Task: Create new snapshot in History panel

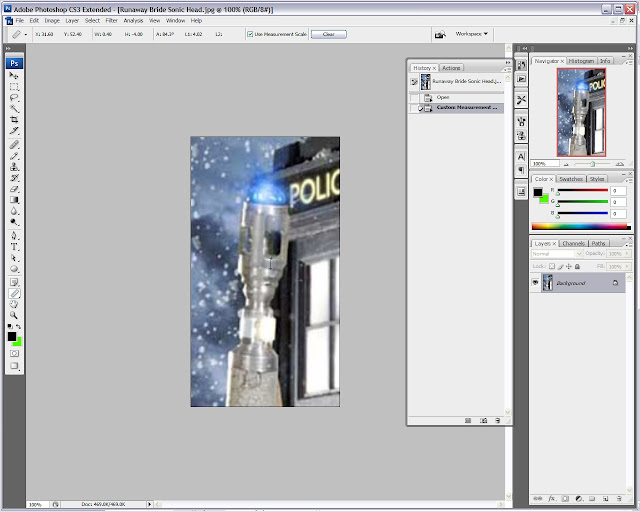Action: (x=484, y=421)
